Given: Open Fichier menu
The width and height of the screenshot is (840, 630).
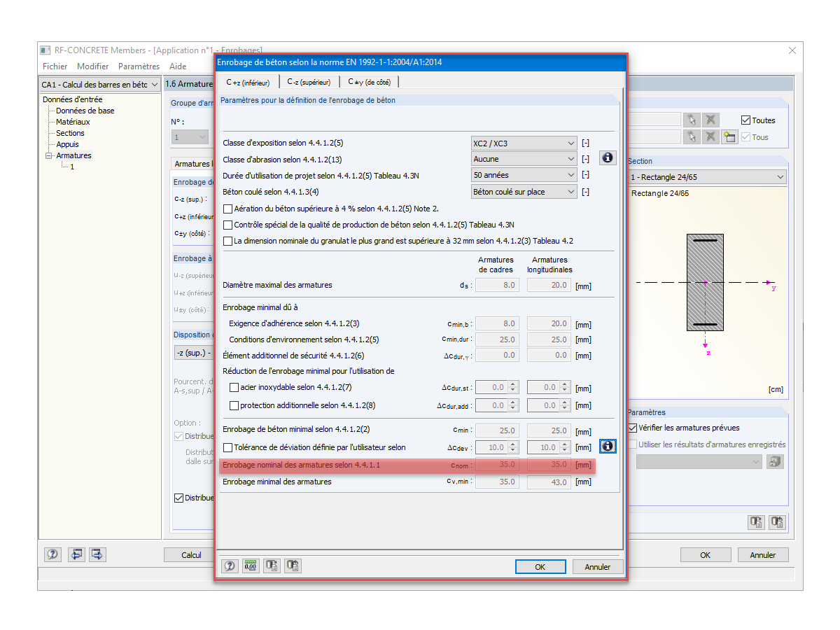Looking at the screenshot, I should click(55, 66).
